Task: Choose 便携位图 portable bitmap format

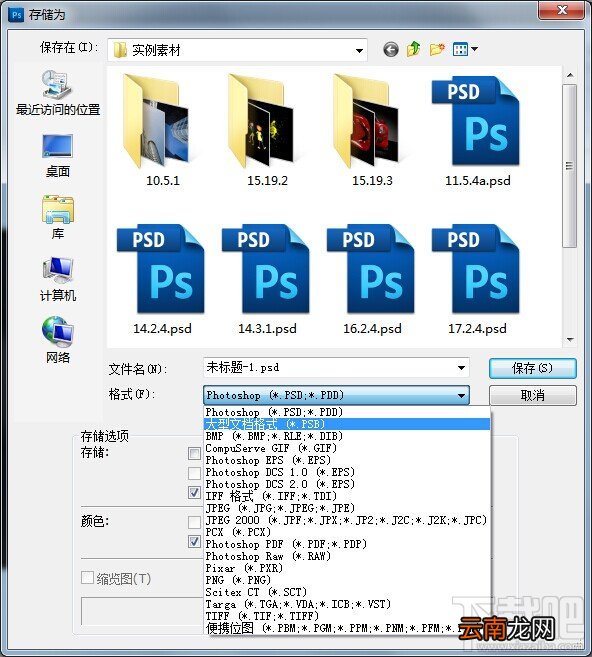Action: (347, 628)
